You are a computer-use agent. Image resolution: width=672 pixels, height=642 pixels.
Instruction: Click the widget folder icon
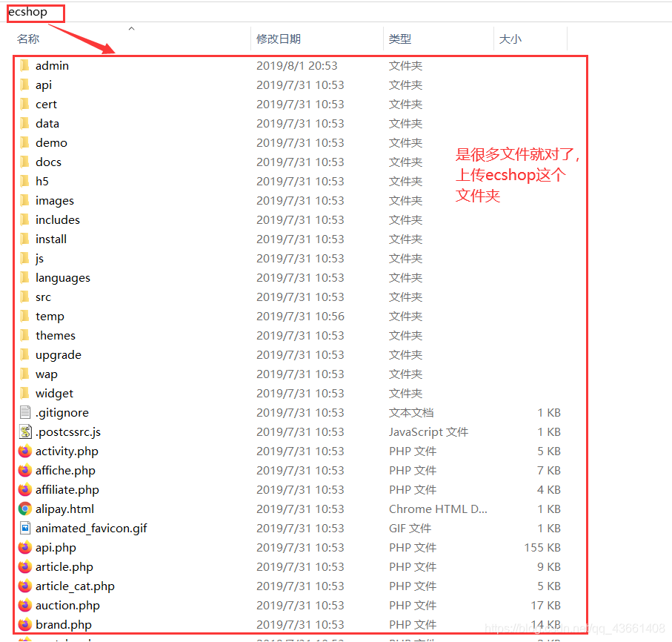tap(25, 393)
